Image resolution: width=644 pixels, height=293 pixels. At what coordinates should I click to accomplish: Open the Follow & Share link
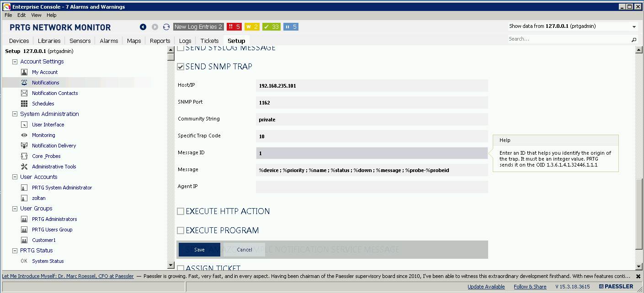point(530,287)
